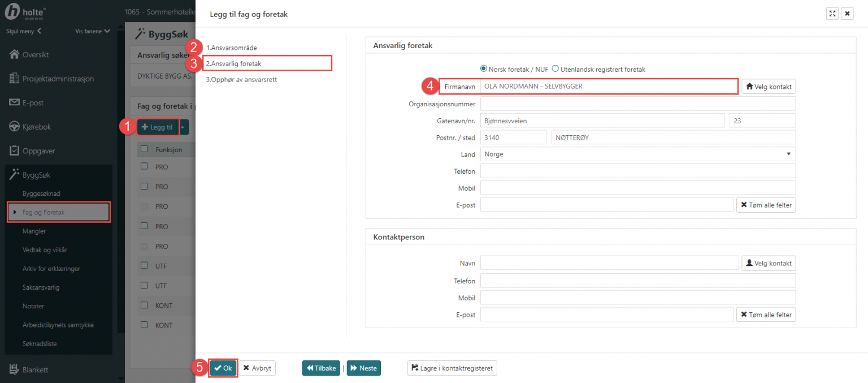The height and width of the screenshot is (383, 868).
Task: Open Oversikt home icon in sidebar
Action: pos(14,55)
